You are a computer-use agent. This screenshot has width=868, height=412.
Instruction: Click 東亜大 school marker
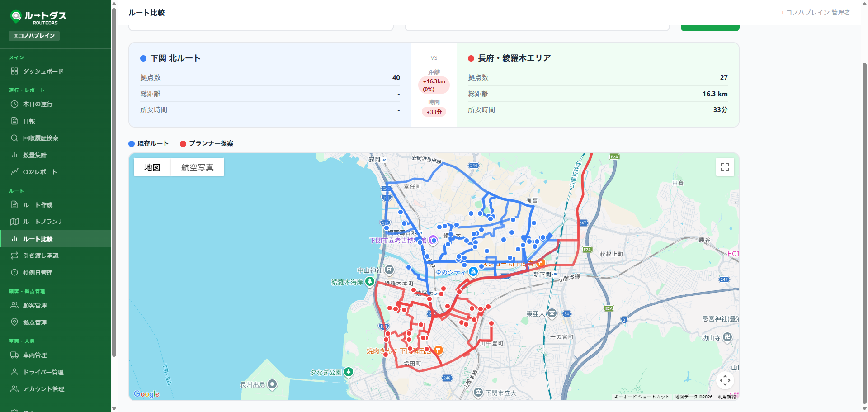tap(552, 313)
